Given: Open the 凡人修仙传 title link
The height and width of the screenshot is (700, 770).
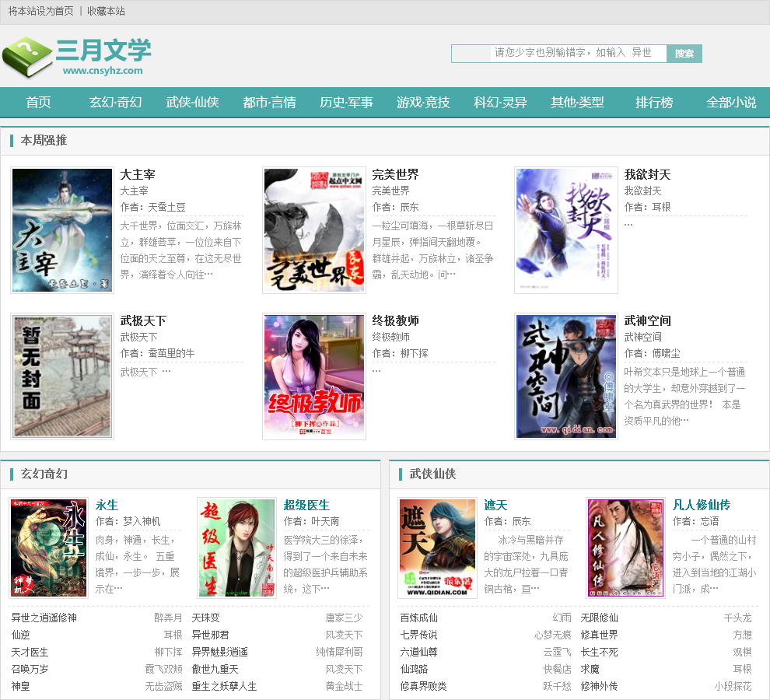Looking at the screenshot, I should tap(702, 505).
